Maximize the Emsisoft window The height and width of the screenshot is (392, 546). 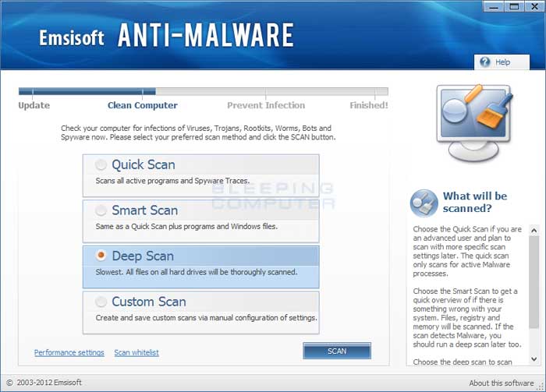(514, 6)
